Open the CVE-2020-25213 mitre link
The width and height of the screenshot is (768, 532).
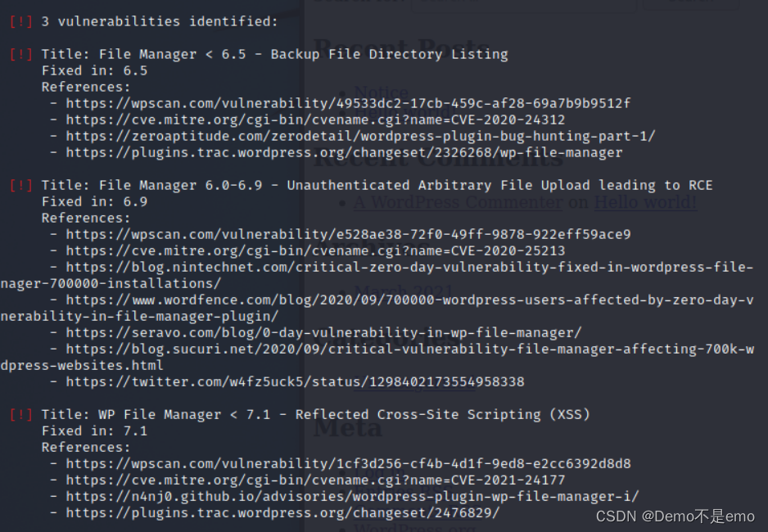315,251
